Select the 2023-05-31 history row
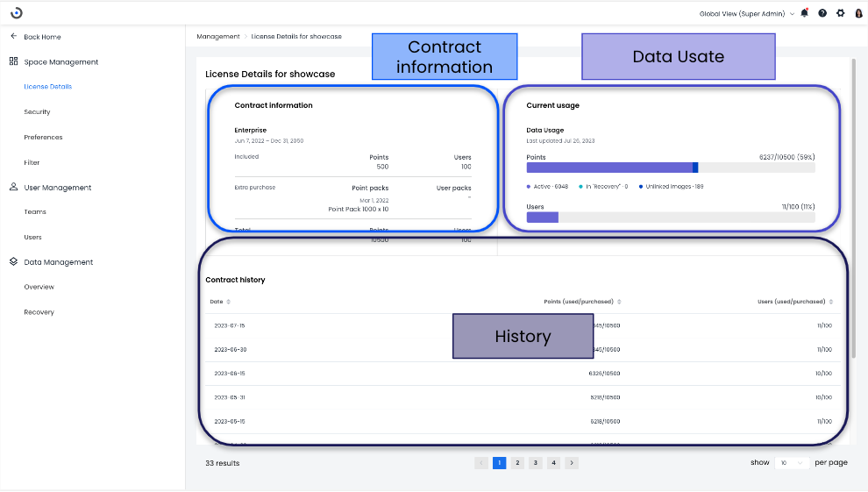This screenshot has width=868, height=492. [523, 397]
